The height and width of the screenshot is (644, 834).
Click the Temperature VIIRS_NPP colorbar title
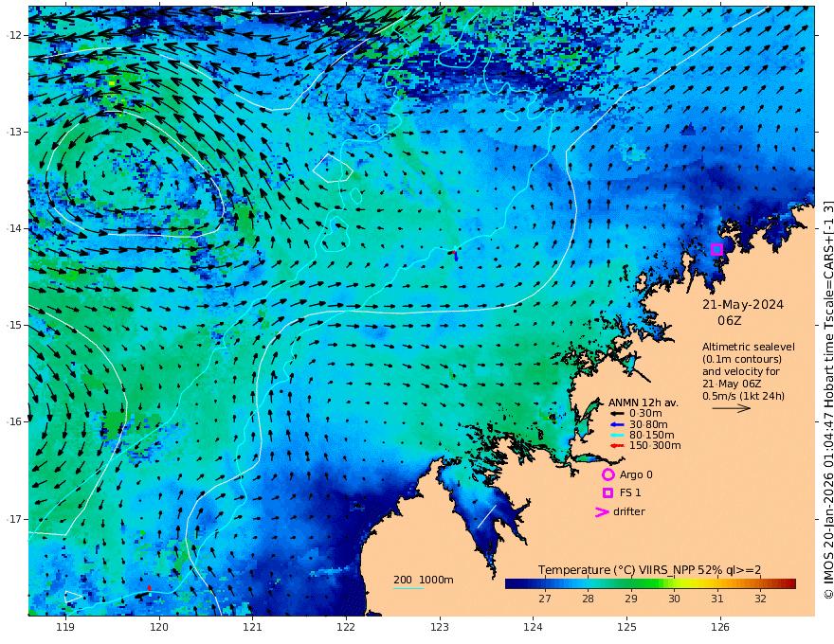649,569
